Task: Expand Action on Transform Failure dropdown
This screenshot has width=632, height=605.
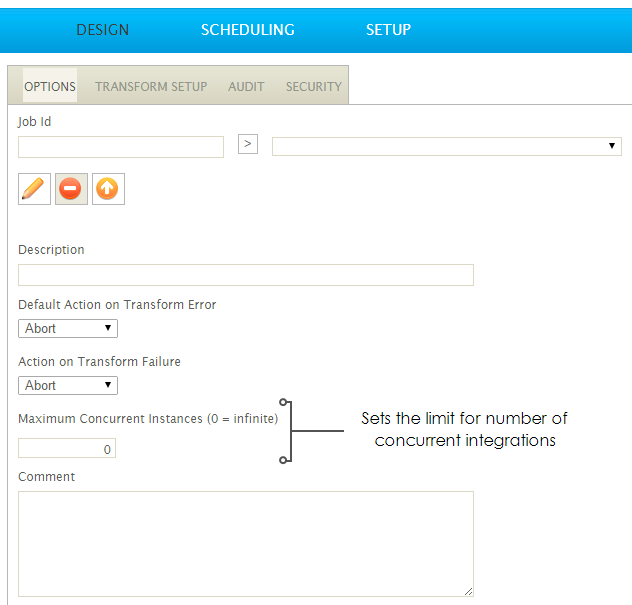Action: (x=68, y=385)
